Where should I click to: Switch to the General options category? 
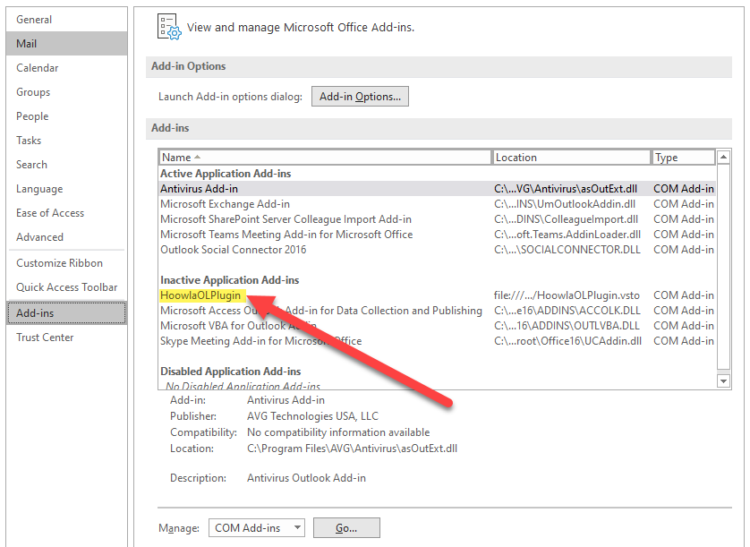point(34,20)
